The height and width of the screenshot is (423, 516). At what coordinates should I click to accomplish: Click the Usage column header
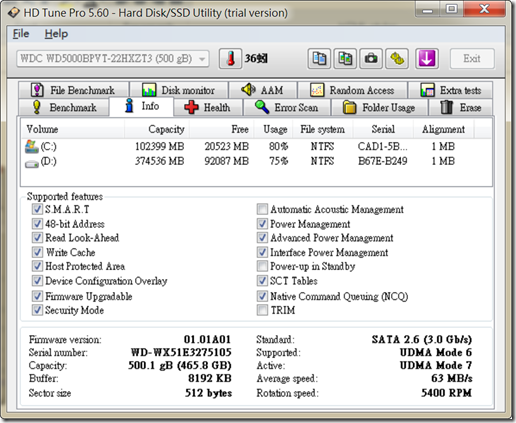tap(273, 129)
